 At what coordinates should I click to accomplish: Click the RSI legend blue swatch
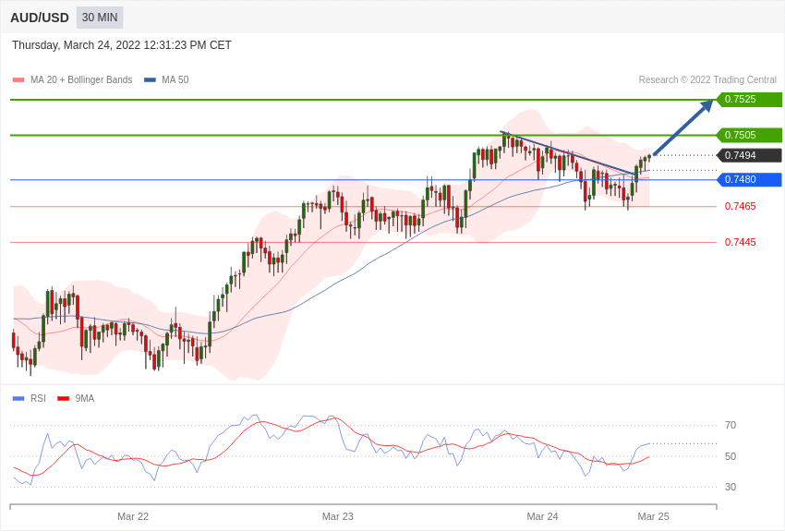[18, 398]
